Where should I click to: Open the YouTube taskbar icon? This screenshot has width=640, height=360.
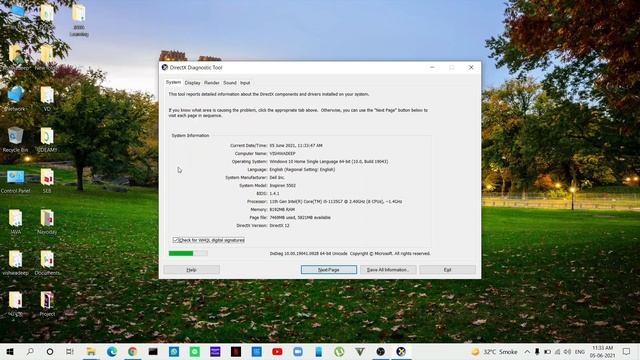(277, 352)
